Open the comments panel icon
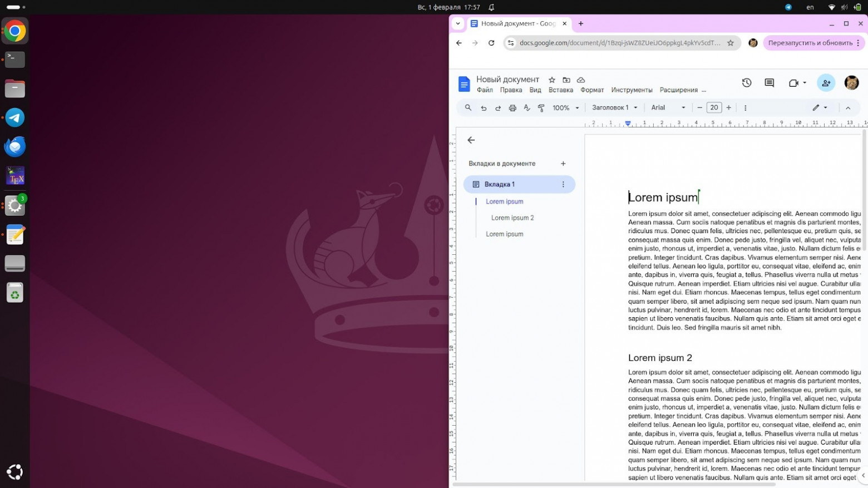This screenshot has width=868, height=488. [x=770, y=83]
